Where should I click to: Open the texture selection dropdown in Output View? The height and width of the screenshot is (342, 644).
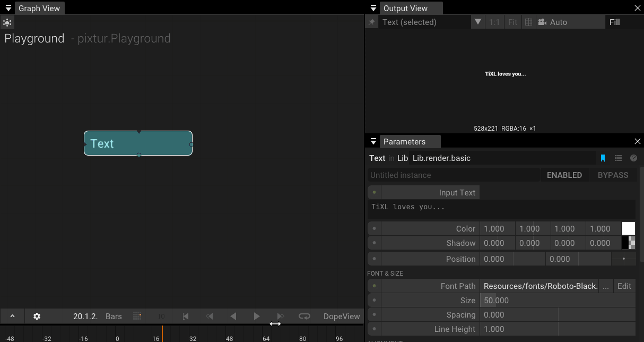point(478,22)
